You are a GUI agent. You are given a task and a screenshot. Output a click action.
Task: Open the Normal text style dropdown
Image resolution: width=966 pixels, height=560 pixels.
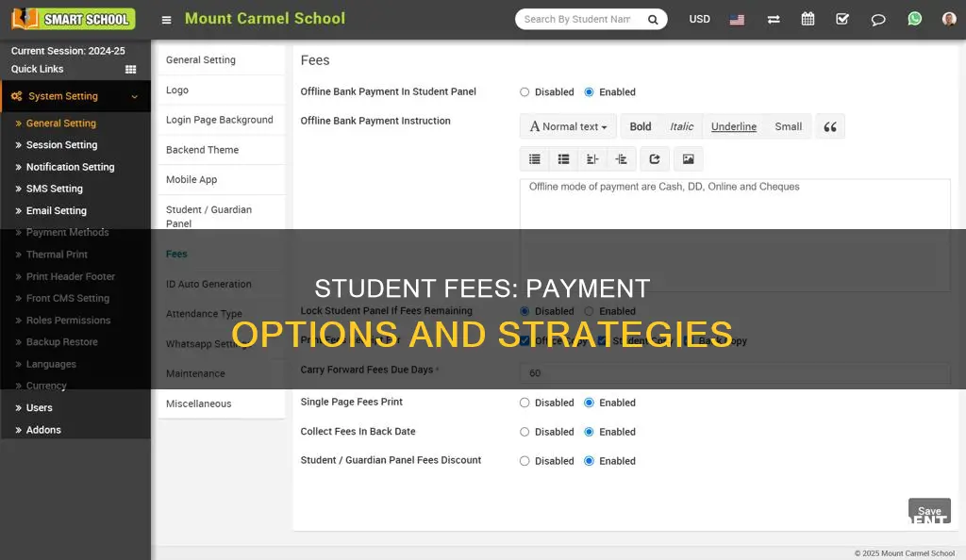point(568,126)
